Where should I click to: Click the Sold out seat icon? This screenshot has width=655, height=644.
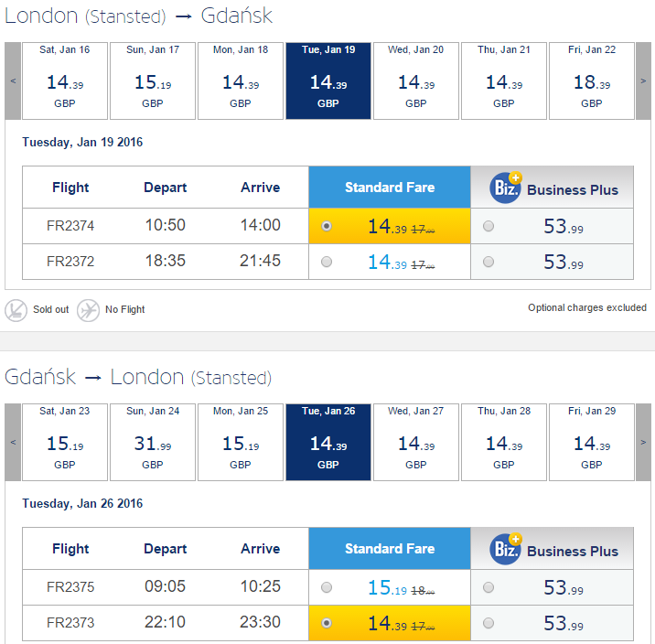tap(16, 310)
